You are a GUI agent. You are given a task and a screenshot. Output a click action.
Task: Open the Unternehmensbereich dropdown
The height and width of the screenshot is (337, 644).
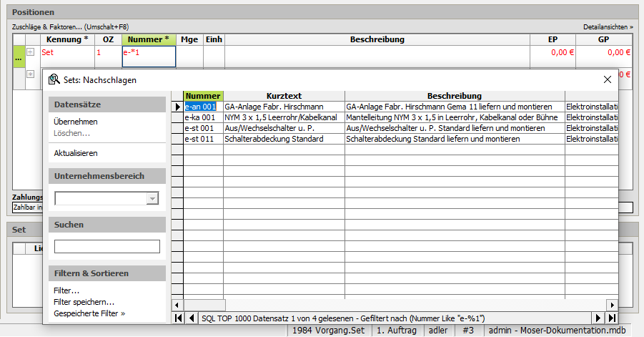pos(152,199)
